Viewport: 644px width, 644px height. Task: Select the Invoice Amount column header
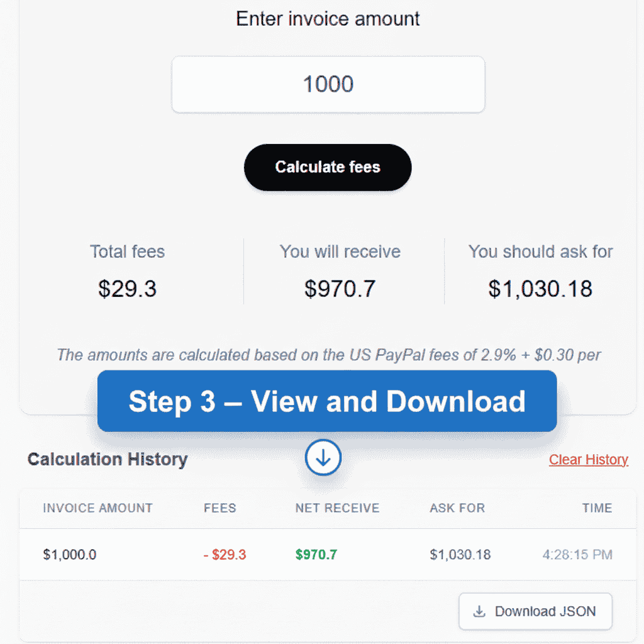coord(97,508)
